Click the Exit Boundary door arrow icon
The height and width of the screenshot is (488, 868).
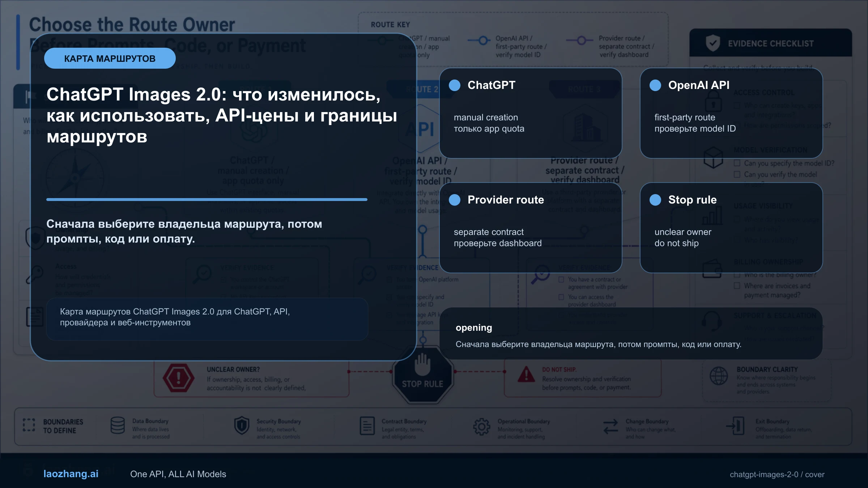point(735,426)
